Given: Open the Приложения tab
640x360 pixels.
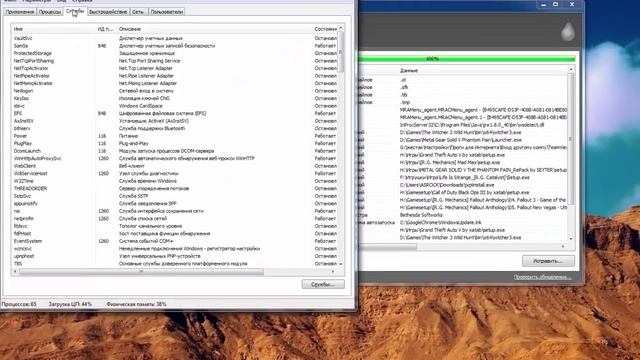Looking at the screenshot, I should [x=20, y=12].
